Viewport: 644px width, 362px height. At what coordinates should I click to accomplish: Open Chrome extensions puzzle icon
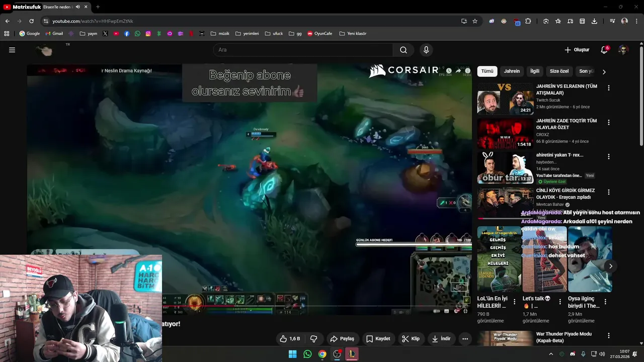point(528,21)
